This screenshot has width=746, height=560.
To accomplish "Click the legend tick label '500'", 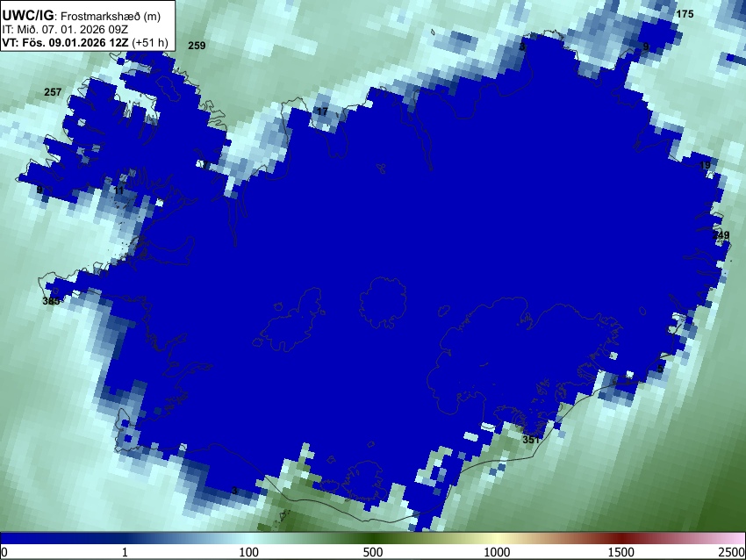I will pyautogui.click(x=373, y=552).
